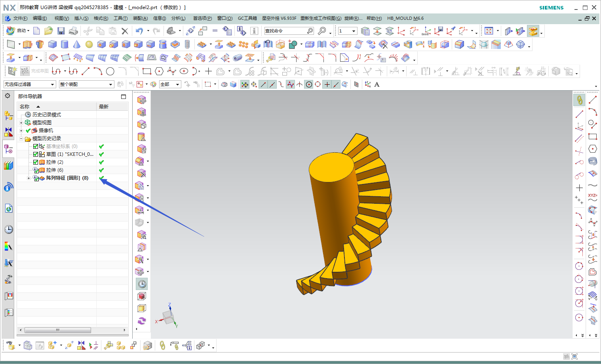
Task: Toggle the 基准坐标系 (0) checkbox
Action: (36, 146)
